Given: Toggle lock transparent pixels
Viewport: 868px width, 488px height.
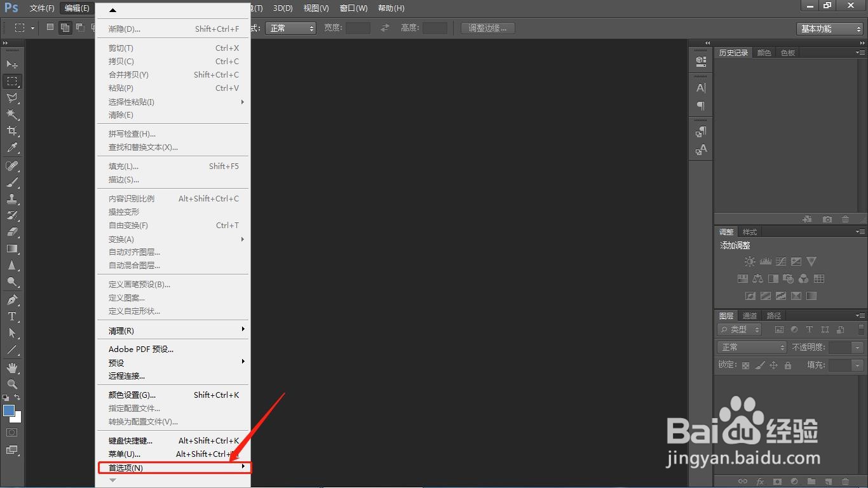Looking at the screenshot, I should (745, 365).
